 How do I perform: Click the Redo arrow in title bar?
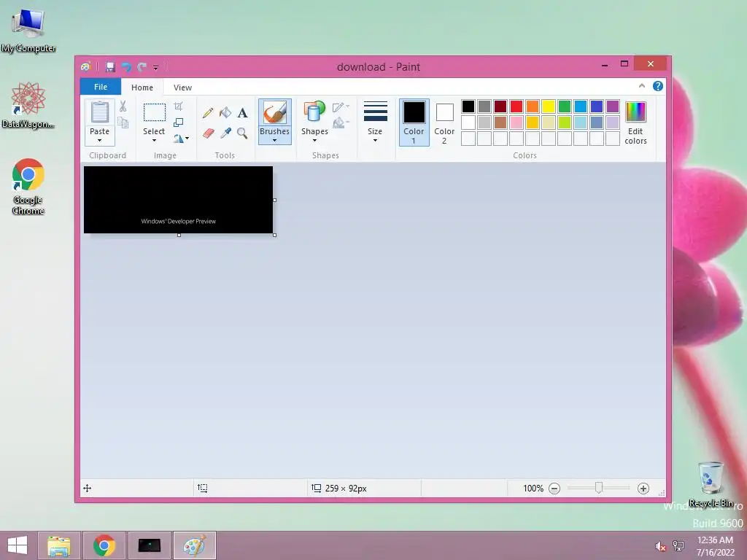[142, 67]
